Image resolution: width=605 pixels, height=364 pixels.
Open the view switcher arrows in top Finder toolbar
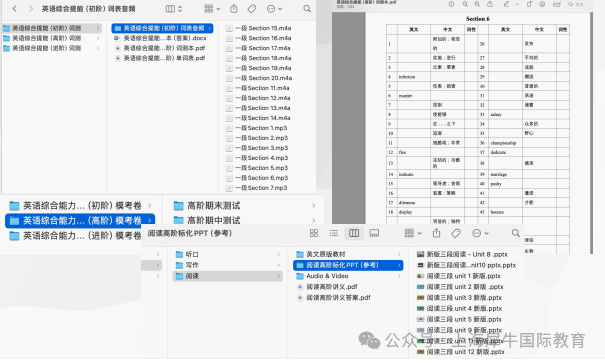click(180, 8)
